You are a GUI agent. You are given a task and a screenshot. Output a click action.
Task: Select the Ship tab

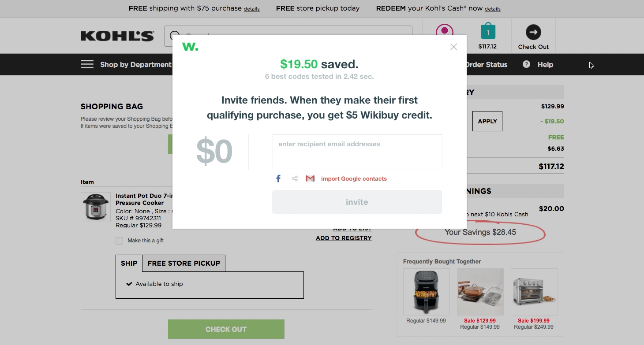tap(129, 263)
